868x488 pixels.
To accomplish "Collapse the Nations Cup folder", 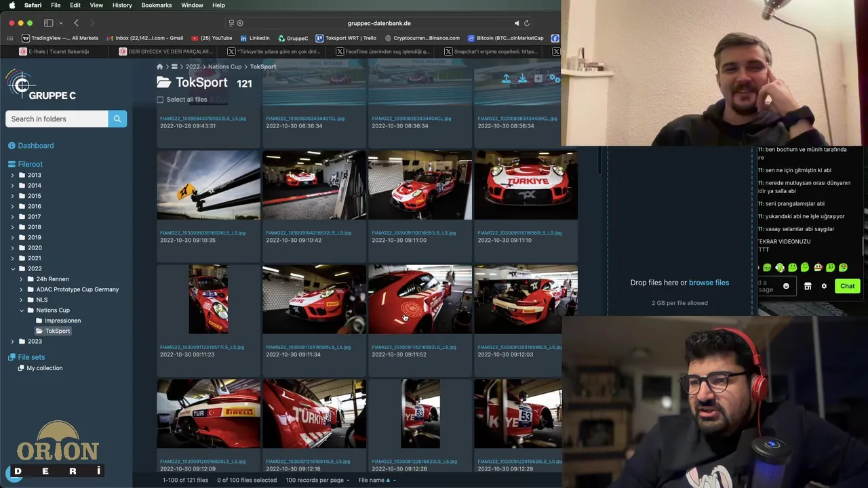I will coord(21,310).
